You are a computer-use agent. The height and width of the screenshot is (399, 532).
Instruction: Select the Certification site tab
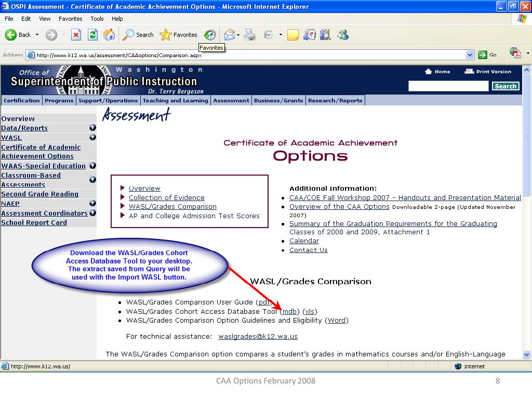[22, 100]
